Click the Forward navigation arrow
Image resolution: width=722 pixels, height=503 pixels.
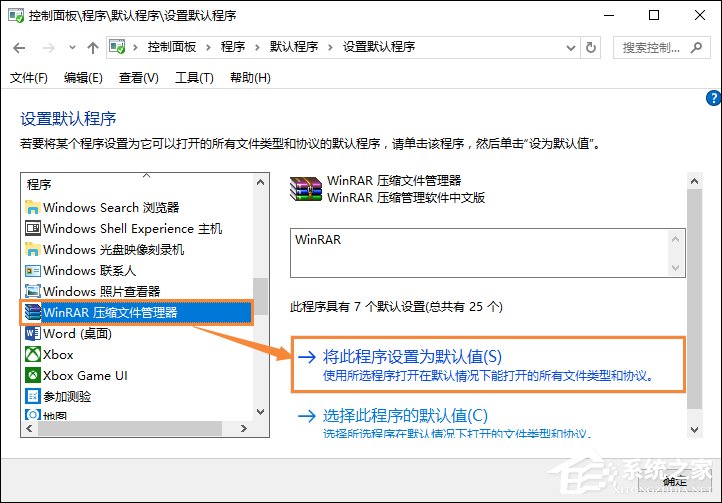(48, 47)
